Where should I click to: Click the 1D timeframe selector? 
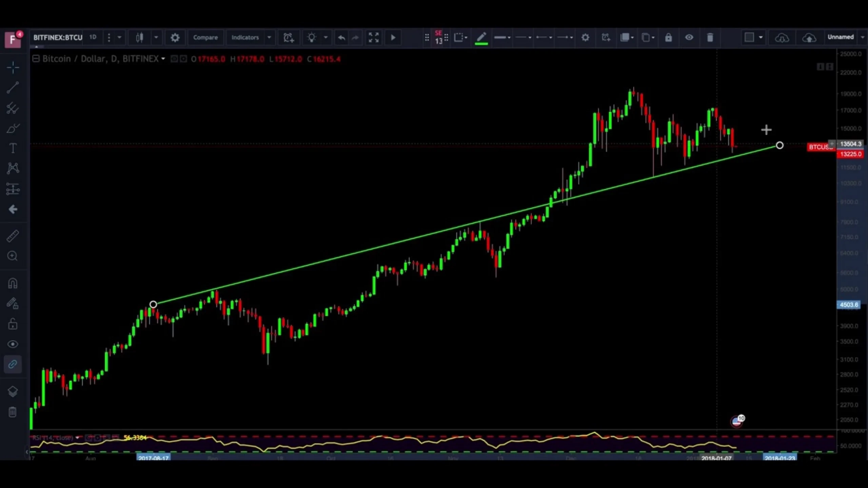[93, 37]
